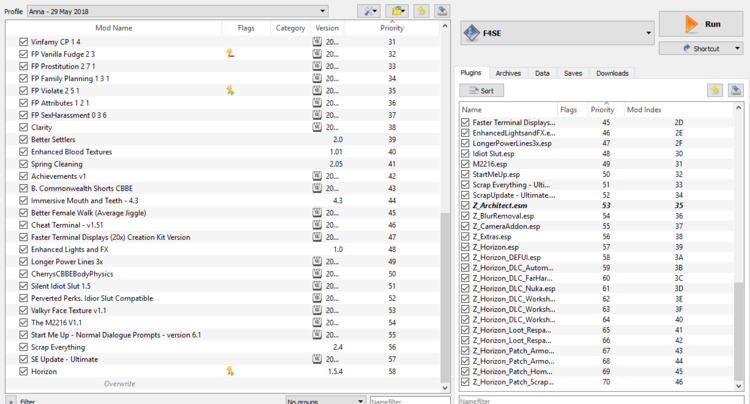
Task: Uncheck Enhanced Blood Textures mod
Action: coord(23,152)
